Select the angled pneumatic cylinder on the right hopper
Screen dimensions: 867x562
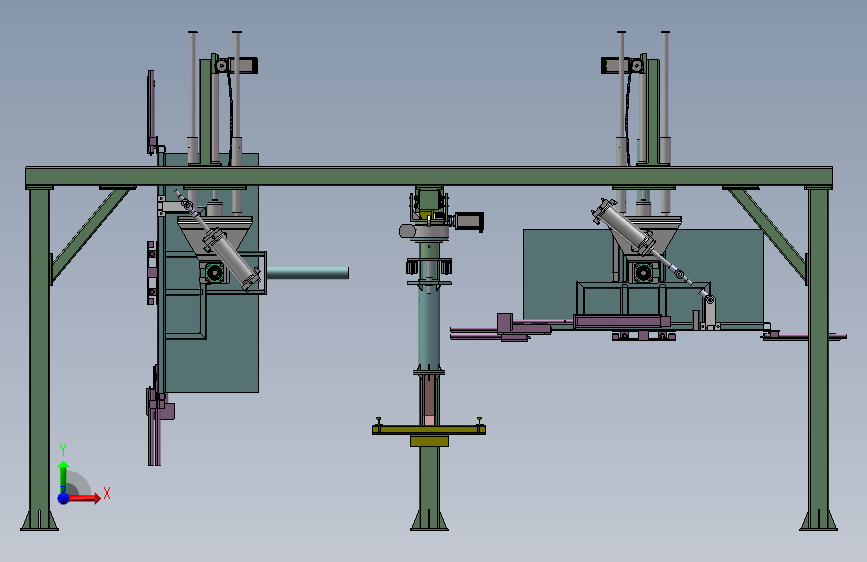pyautogui.click(x=623, y=227)
